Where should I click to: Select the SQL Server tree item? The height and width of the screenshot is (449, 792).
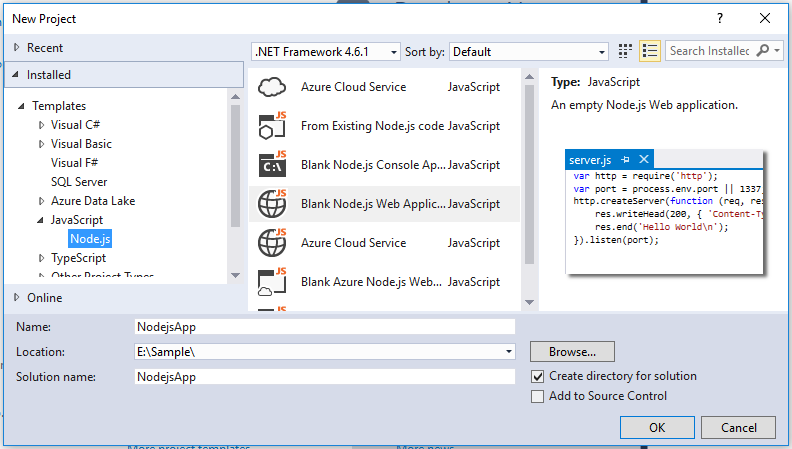pos(79,182)
